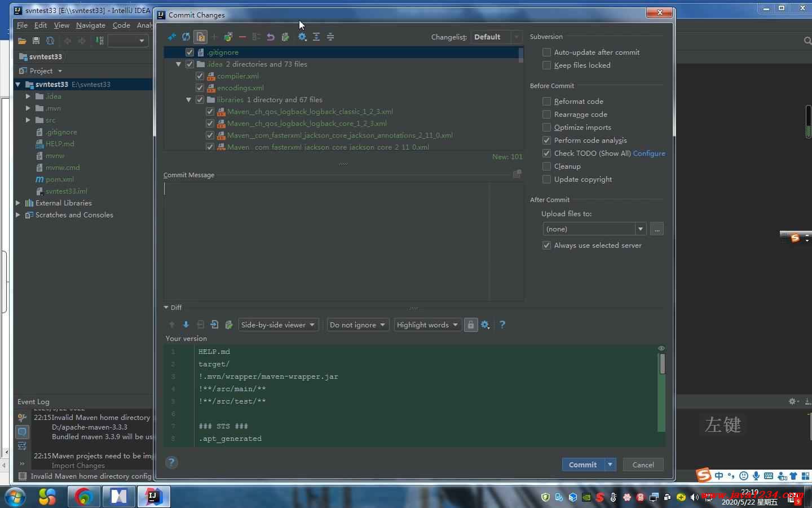Open the Changelist Default dropdown

click(496, 37)
